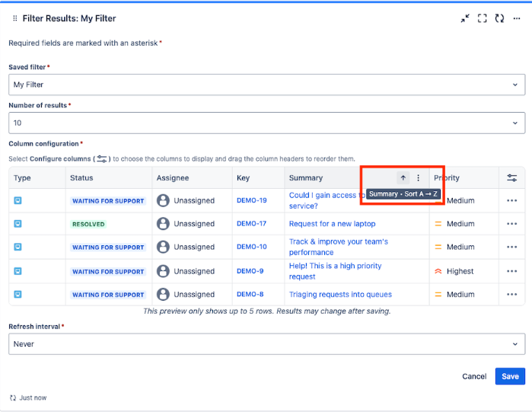This screenshot has width=532, height=412.
Task: Minimize the Filter Results gadget
Action: pyautogui.click(x=465, y=18)
